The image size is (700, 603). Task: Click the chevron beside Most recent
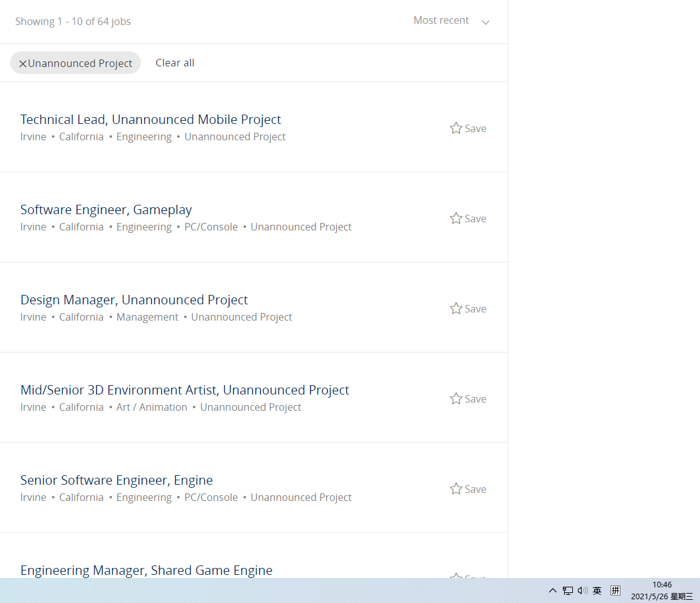[x=486, y=22]
